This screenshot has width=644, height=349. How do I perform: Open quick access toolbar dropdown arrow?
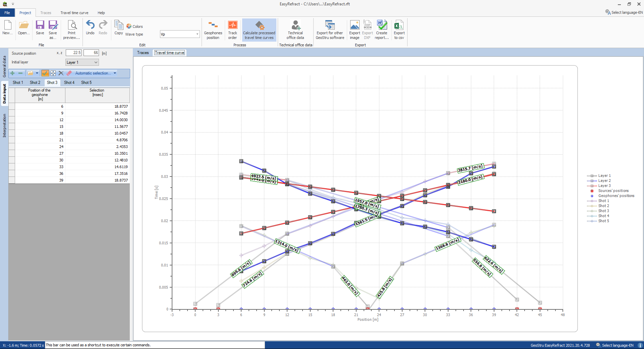13,4
